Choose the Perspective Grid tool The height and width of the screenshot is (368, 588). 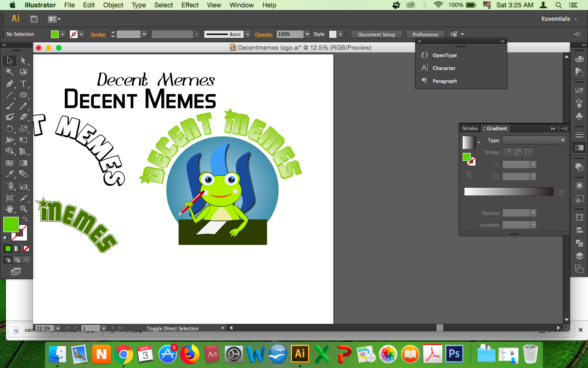[x=23, y=151]
